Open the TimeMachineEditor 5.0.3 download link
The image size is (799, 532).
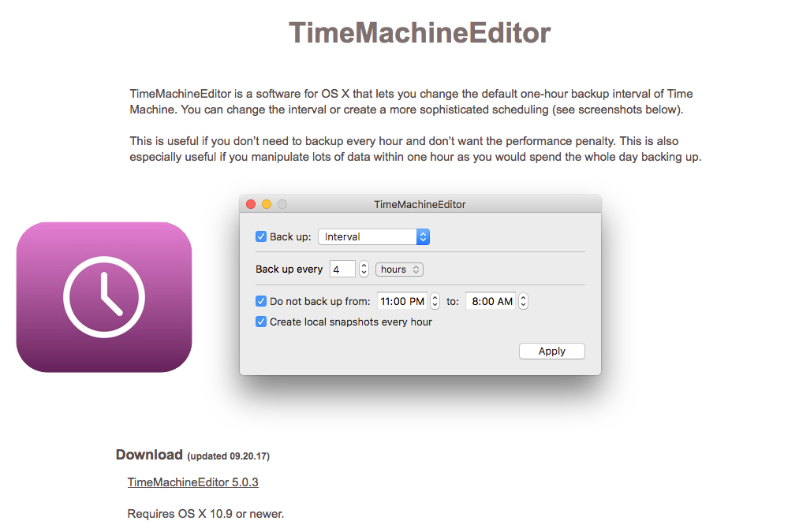tap(193, 482)
